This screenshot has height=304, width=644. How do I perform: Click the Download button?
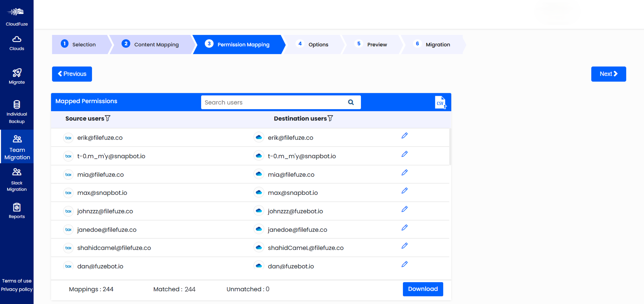(x=423, y=289)
